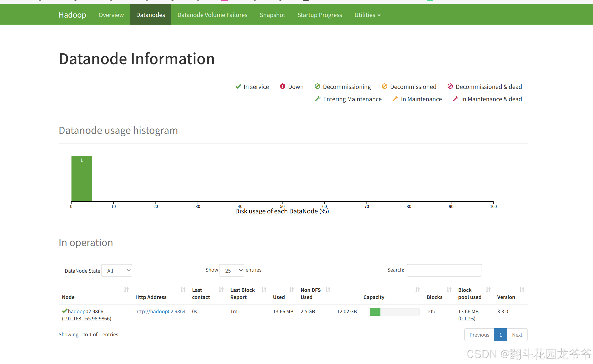Open the Datanode Volume Failures tab
593x364 pixels.
coord(212,15)
